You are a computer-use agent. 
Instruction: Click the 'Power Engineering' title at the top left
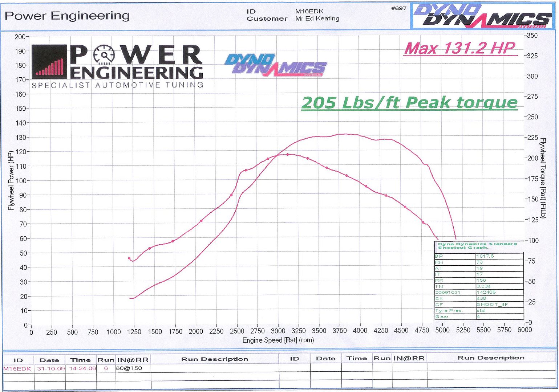(67, 16)
